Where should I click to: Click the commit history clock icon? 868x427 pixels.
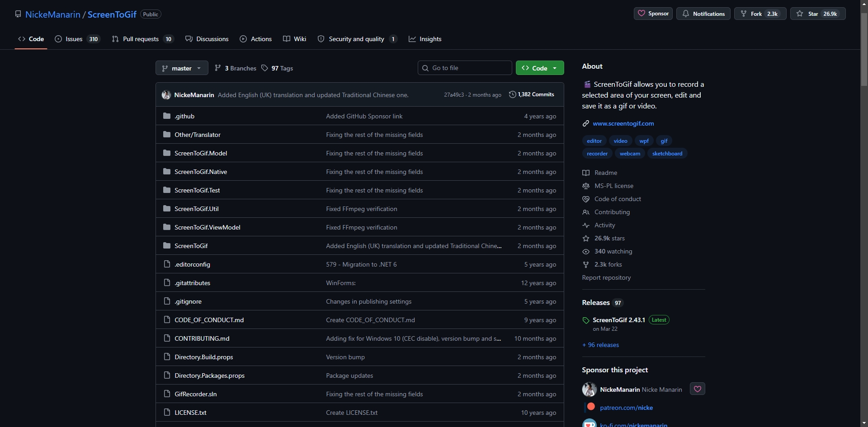coord(512,94)
